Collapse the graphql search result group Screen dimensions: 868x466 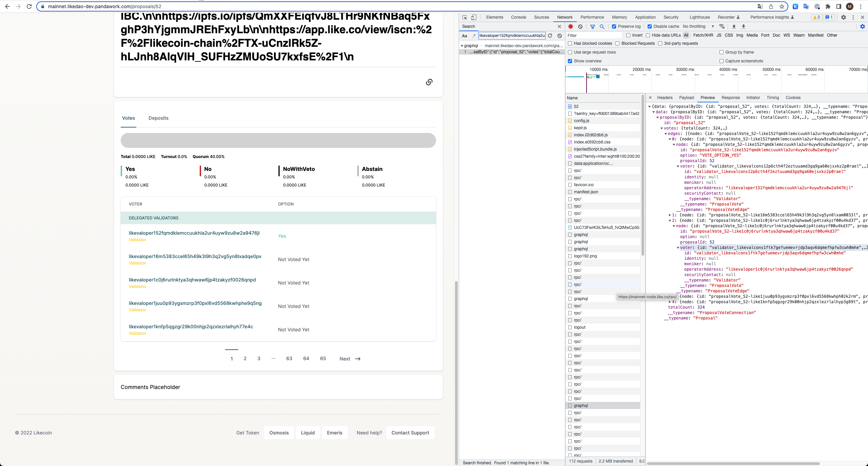tap(462, 46)
